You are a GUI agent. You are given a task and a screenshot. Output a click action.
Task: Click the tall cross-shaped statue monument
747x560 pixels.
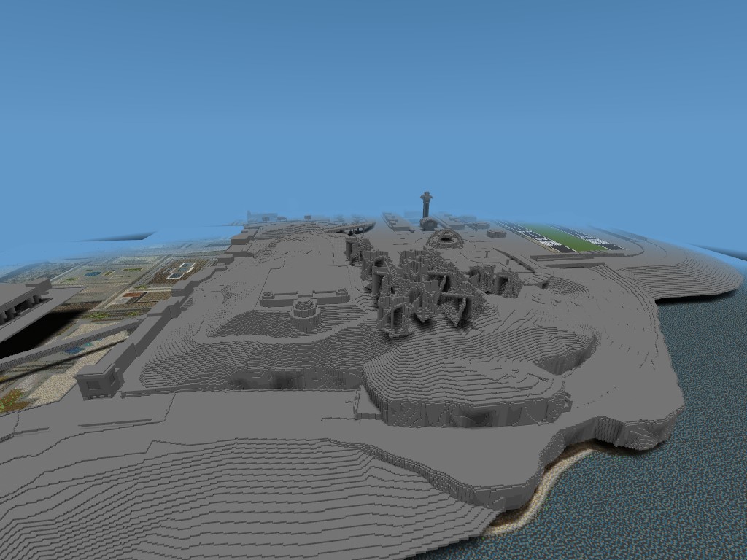tap(425, 198)
